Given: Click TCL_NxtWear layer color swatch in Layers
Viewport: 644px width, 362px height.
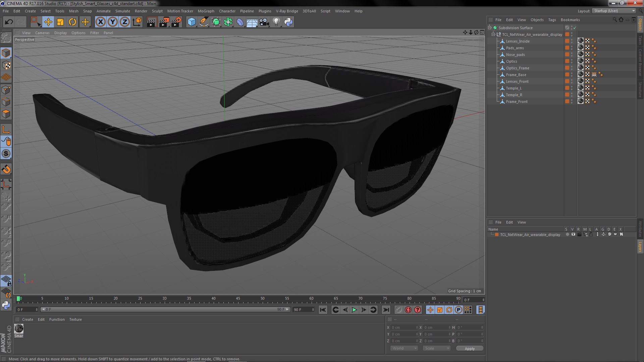Looking at the screenshot, I should 497,235.
